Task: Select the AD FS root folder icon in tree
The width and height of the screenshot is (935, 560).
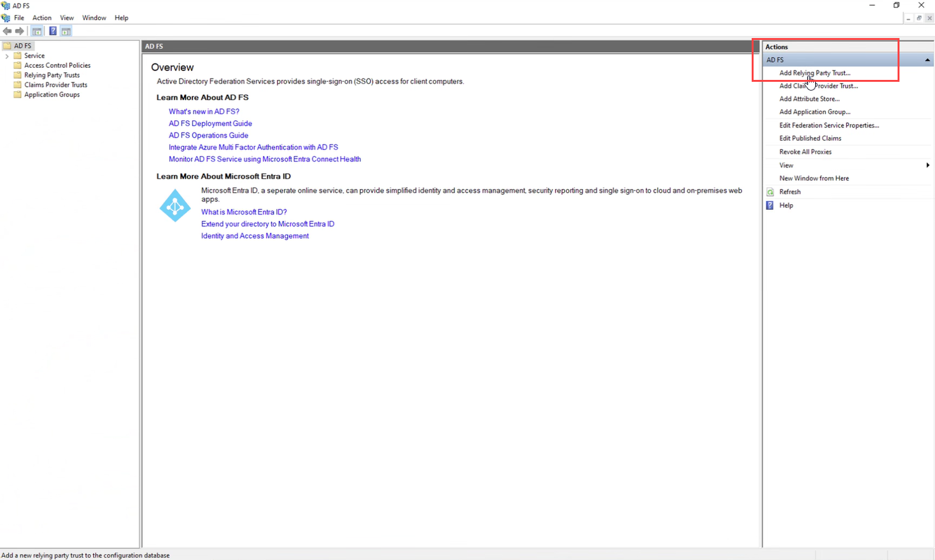Action: [x=7, y=46]
